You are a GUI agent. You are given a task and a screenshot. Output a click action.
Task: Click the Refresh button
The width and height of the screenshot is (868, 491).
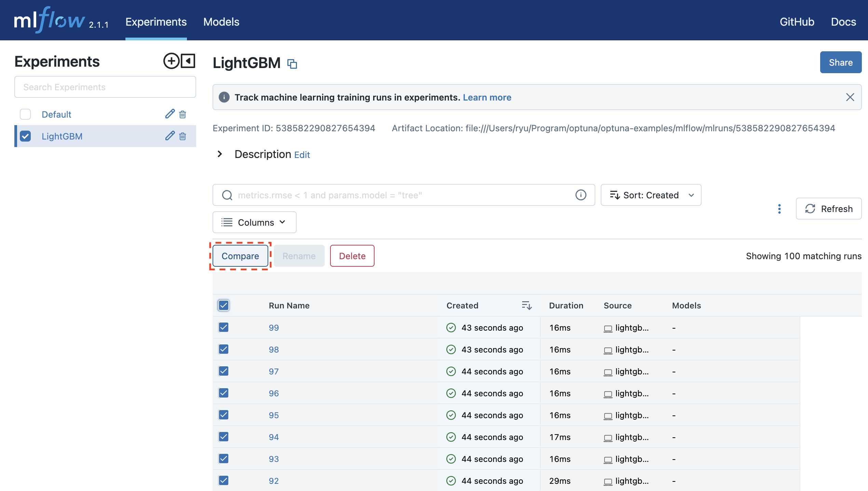click(829, 209)
